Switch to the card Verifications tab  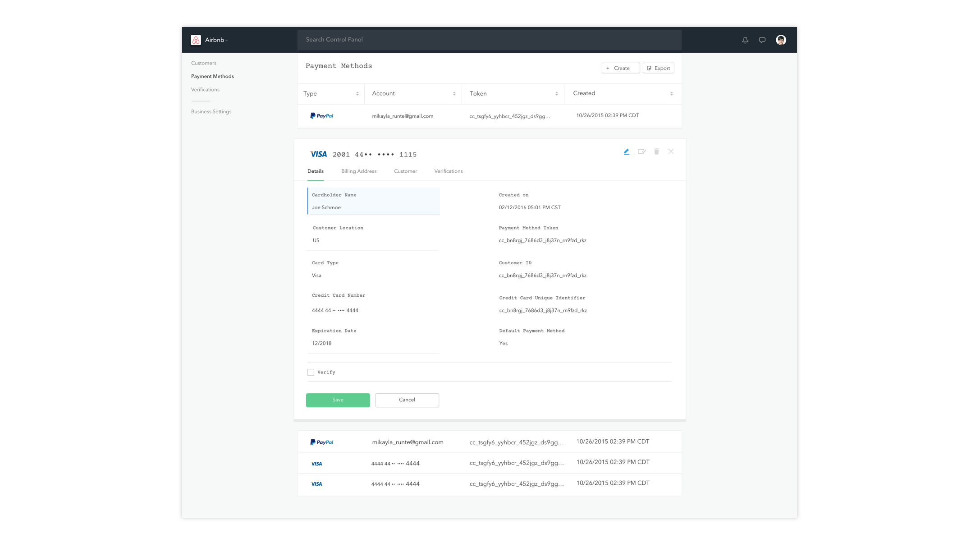pos(449,171)
